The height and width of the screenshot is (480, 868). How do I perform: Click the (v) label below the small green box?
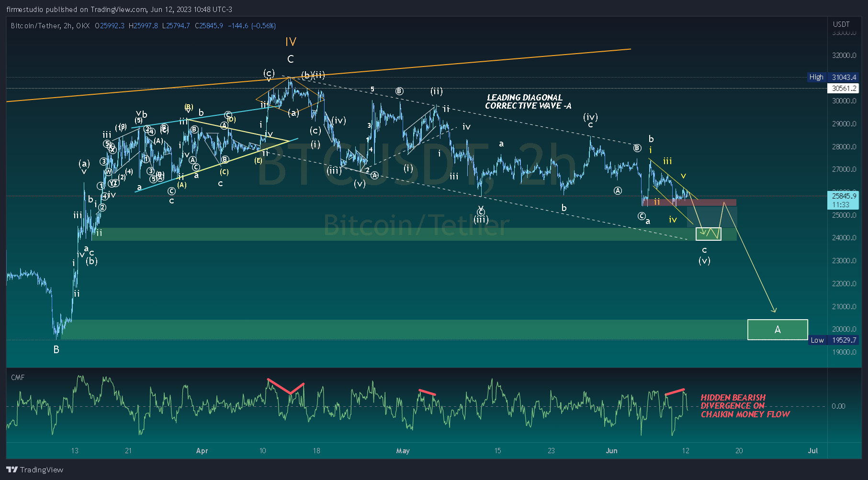click(704, 261)
